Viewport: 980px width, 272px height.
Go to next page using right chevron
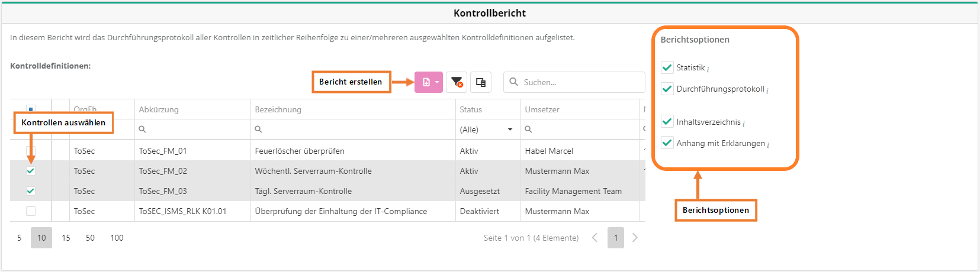[x=635, y=238]
